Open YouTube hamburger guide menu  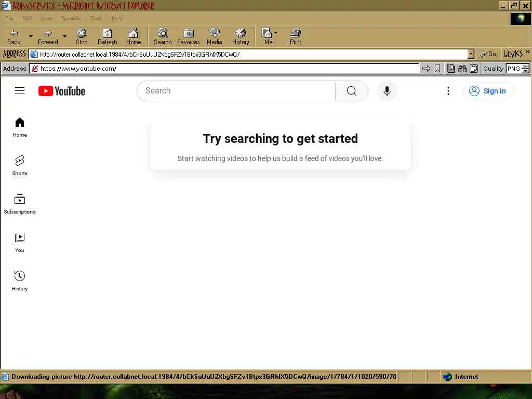[20, 90]
